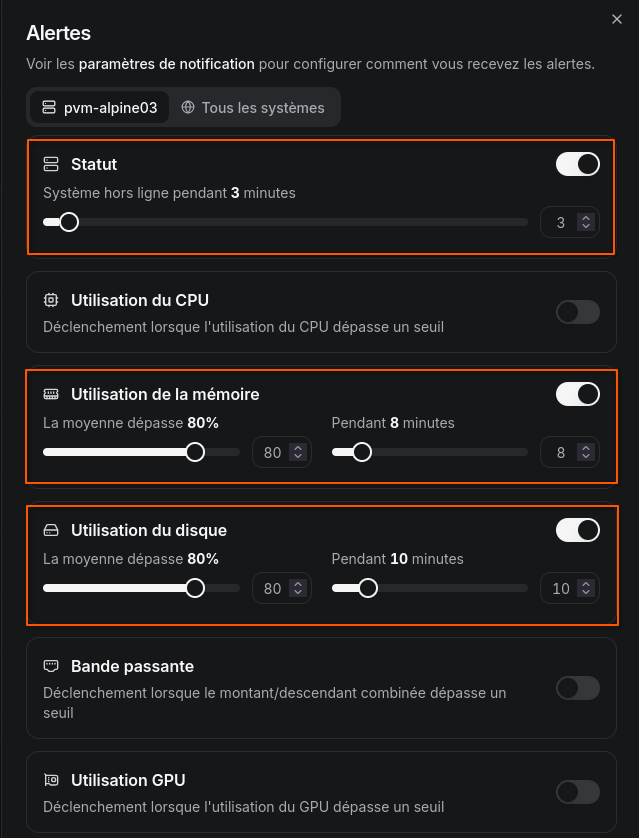Click the CPU chip icon
Screen dimensions: 639x838
51,300
